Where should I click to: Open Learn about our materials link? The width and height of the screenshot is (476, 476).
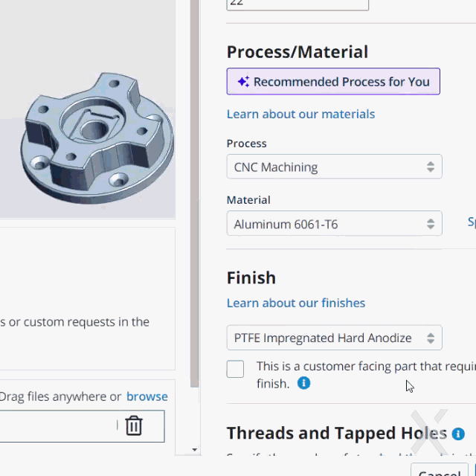(300, 114)
